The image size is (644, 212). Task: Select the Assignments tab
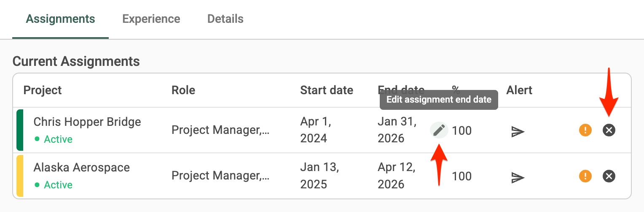tap(60, 19)
